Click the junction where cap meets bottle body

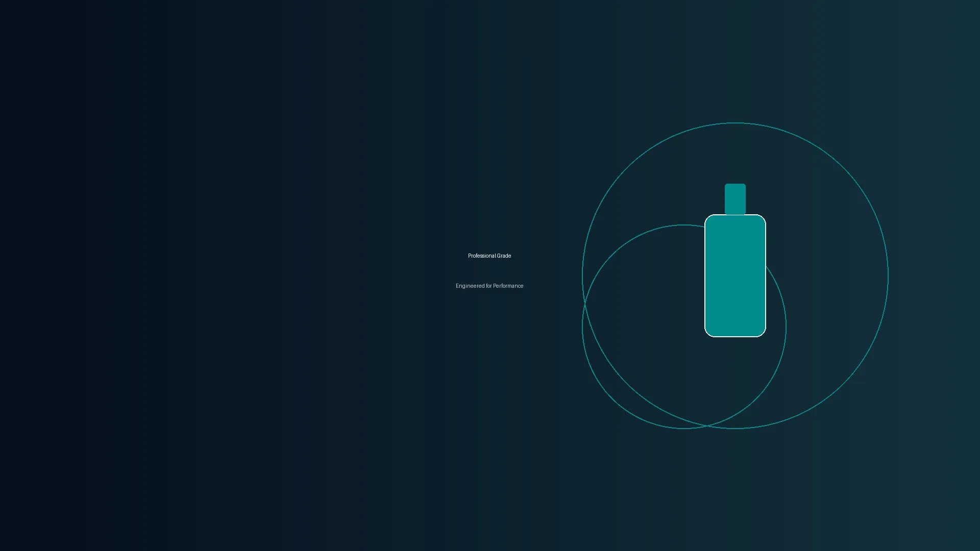click(x=735, y=215)
